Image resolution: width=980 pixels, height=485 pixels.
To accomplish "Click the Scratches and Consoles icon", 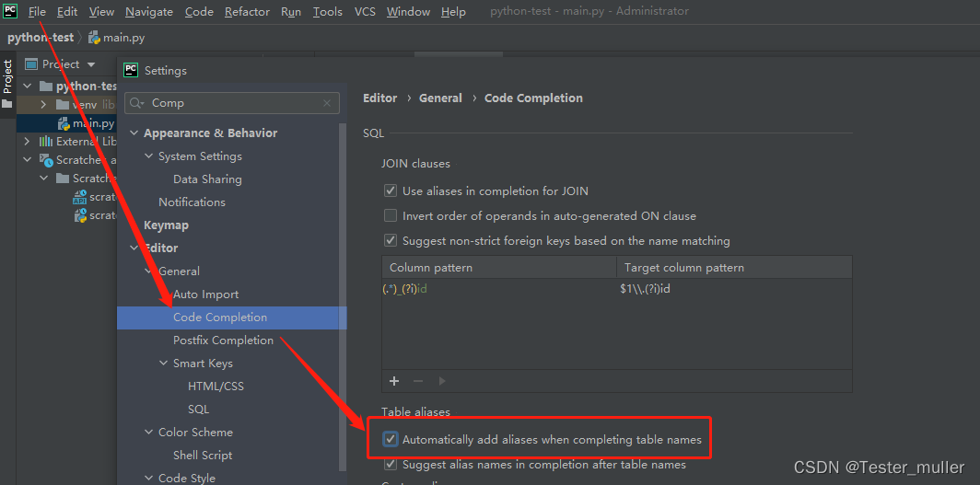I will pyautogui.click(x=46, y=160).
